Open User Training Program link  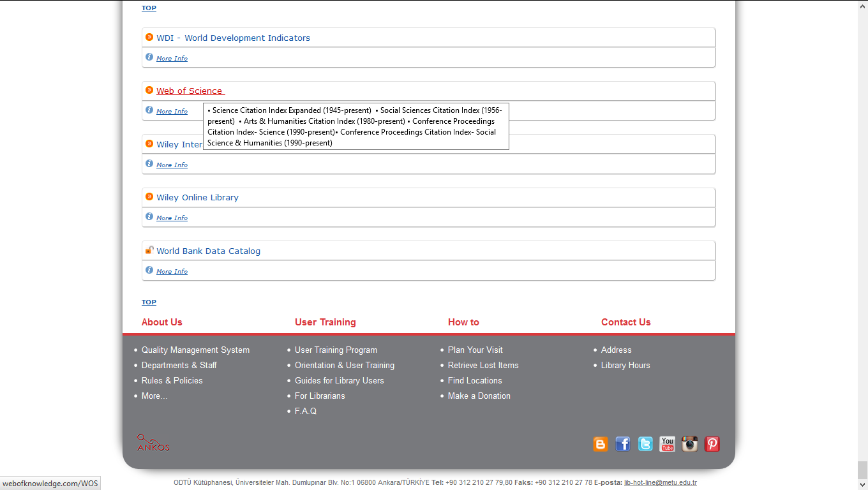336,350
